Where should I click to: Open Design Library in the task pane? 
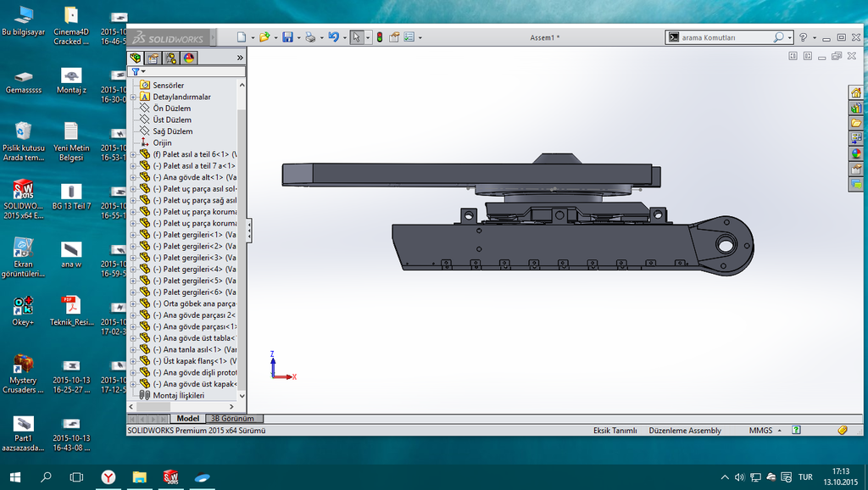point(856,109)
